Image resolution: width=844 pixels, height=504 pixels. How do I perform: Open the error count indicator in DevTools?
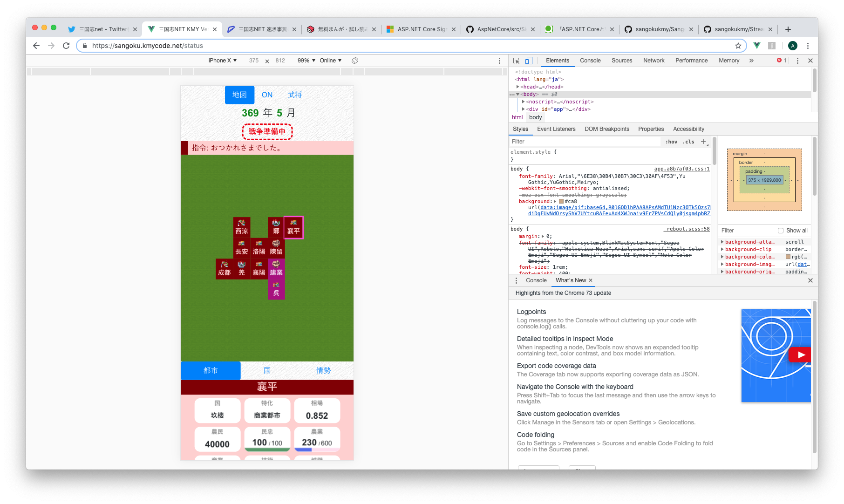(x=782, y=61)
